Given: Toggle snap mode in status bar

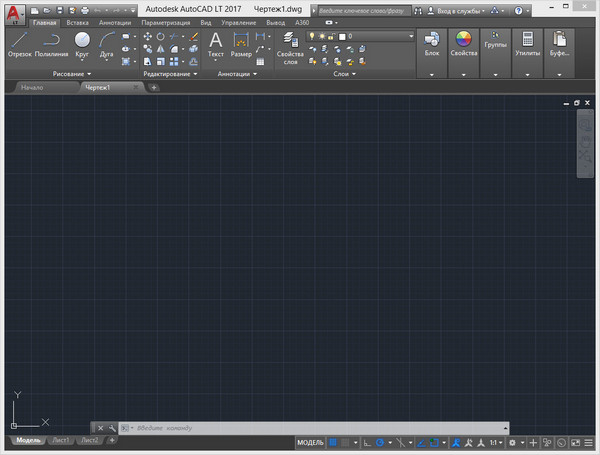Looking at the screenshot, I should pos(345,443).
